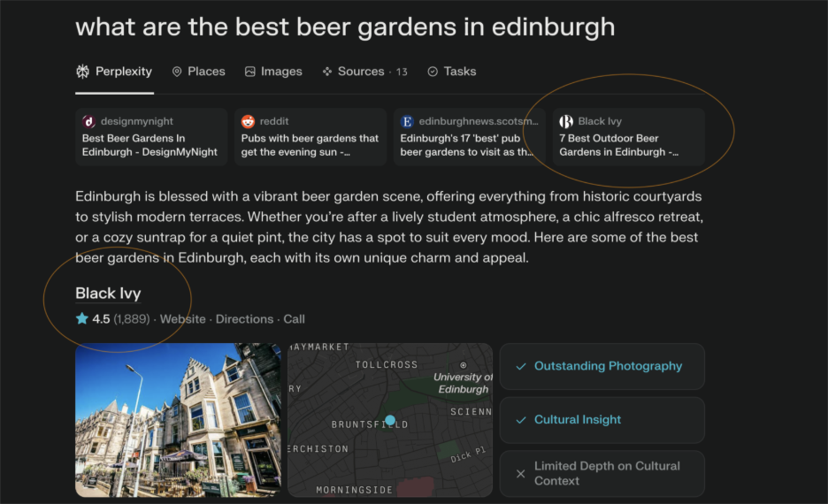Screen dimensions: 828x504
Task: Click the source count 13
Action: [x=402, y=72]
